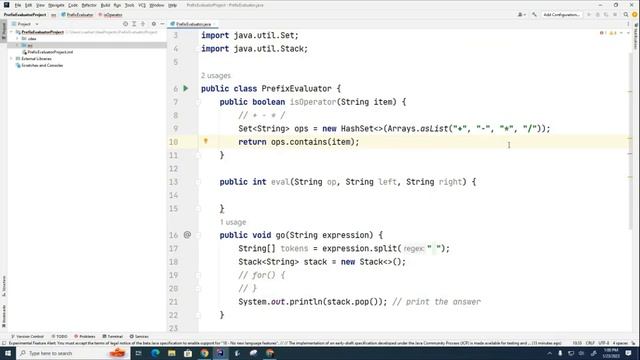Open editor tabs more options menu
This screenshot has width=640, height=360.
(628, 24)
